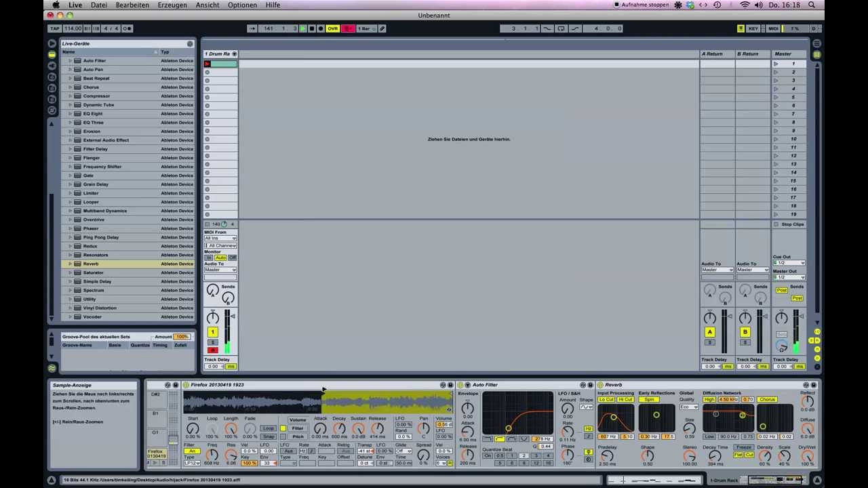Open the Ansicht menu
Image resolution: width=868 pixels, height=488 pixels.
tap(208, 5)
